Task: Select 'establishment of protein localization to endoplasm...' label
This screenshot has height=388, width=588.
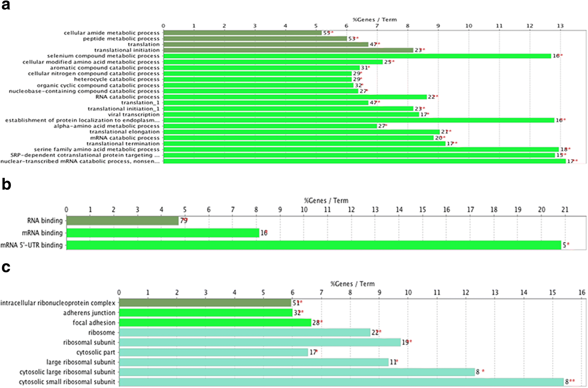Action: point(82,120)
